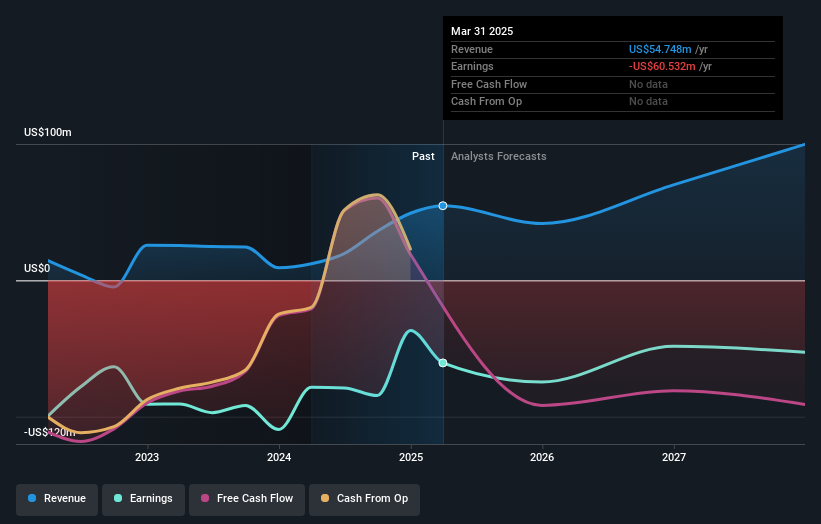
Task: Click the pink Free Cash Flow legend dot
Action: point(205,498)
